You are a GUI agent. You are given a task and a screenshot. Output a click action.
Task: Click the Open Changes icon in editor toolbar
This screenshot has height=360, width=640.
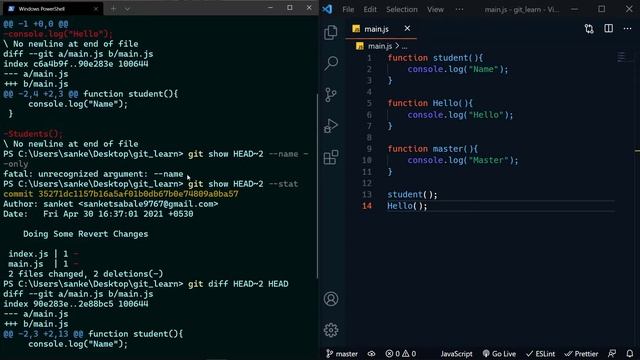pyautogui.click(x=589, y=29)
